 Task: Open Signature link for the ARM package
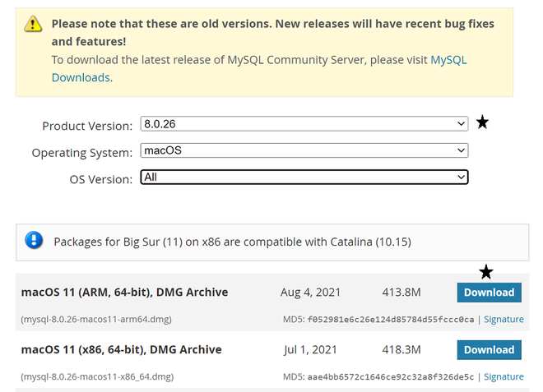(504, 319)
